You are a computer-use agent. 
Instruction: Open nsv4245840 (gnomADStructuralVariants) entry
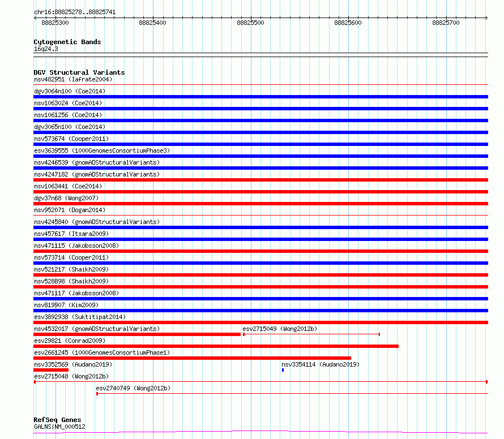[x=97, y=222]
